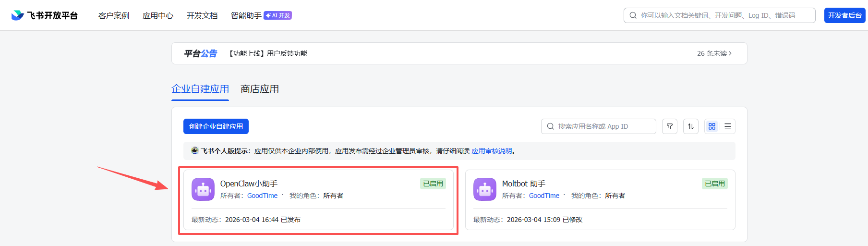Click the Moltbot 助手 robot app icon
868x246 pixels.
[x=485, y=189]
